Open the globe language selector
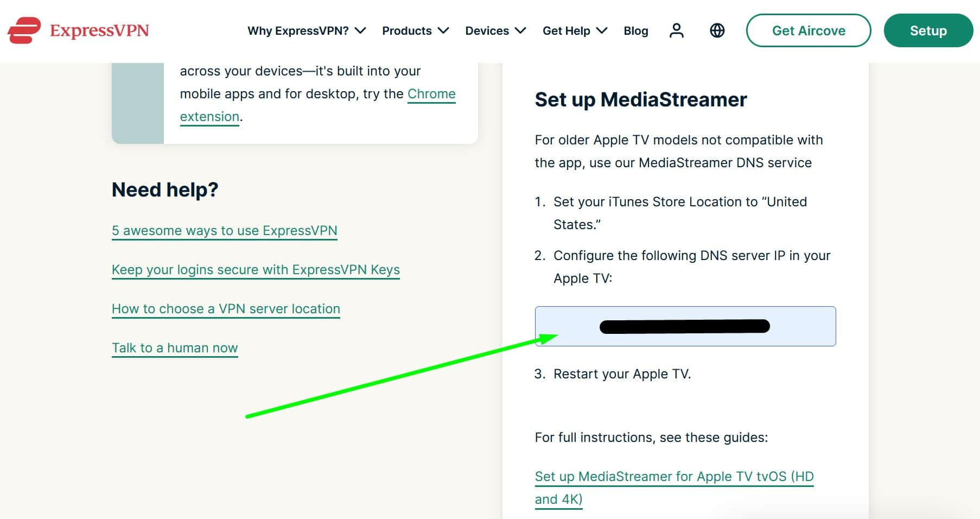980x519 pixels. [717, 30]
